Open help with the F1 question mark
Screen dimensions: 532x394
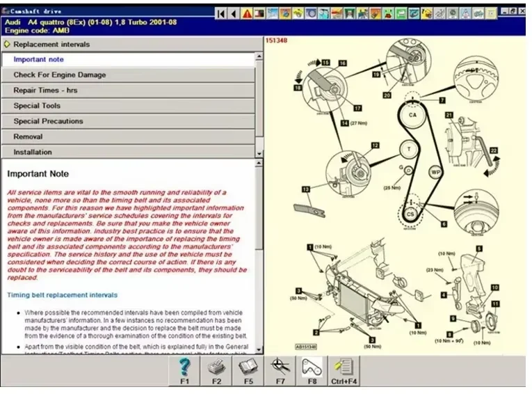coord(184,371)
